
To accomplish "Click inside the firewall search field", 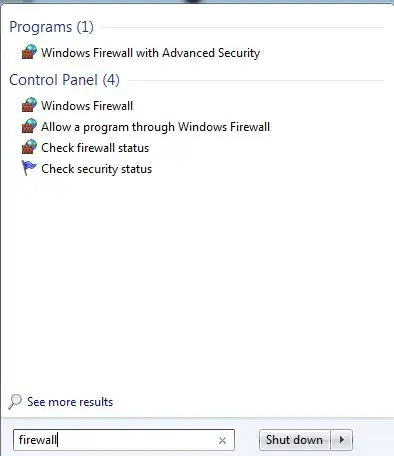I will pos(124,440).
